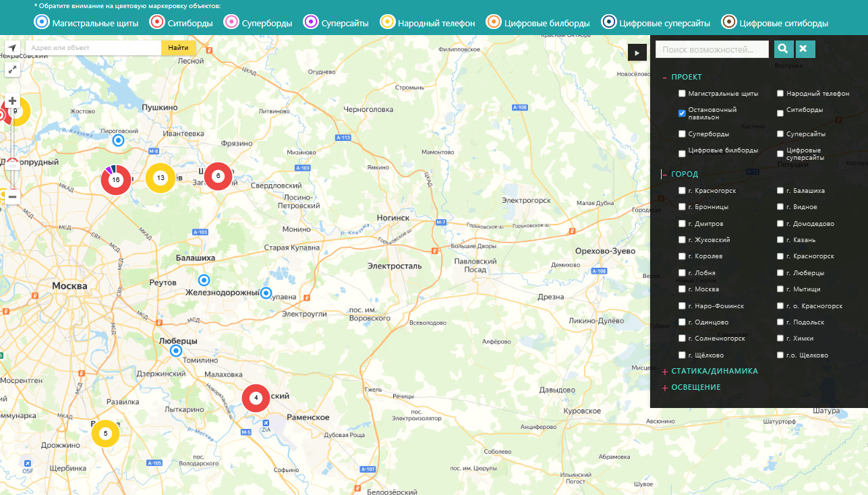Click the Орехово-Зуево label on the map
This screenshot has height=495, width=868.
(605, 251)
